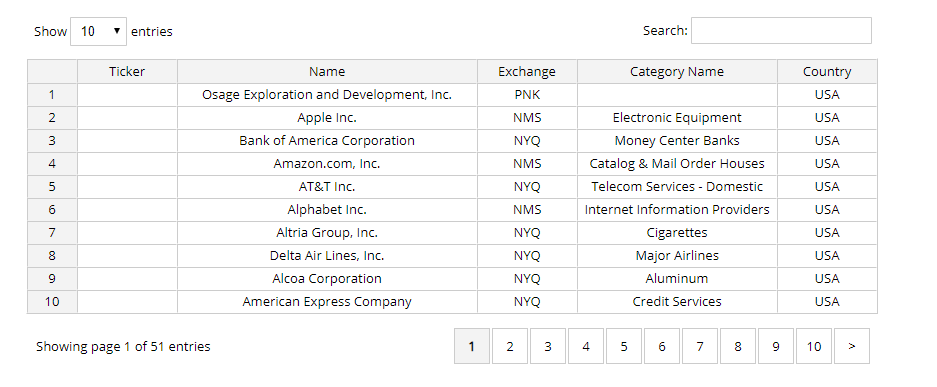
Task: Select the Amazon.com, Inc. cell
Action: (327, 164)
